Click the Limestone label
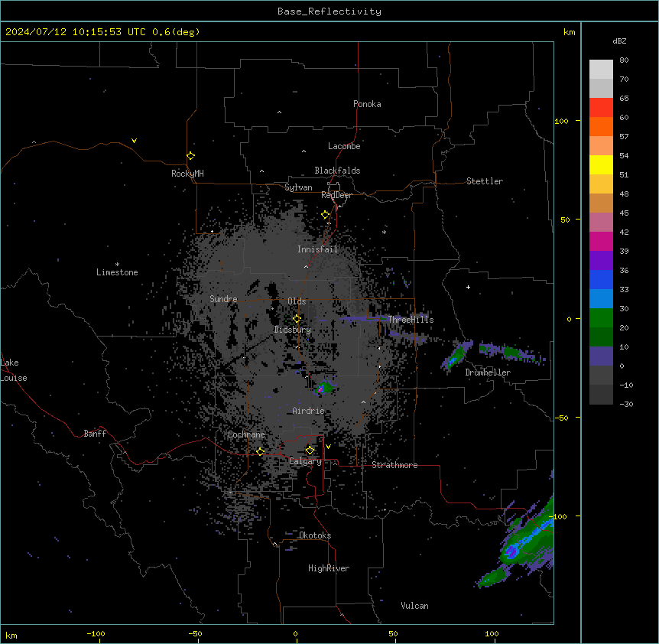 click(117, 272)
